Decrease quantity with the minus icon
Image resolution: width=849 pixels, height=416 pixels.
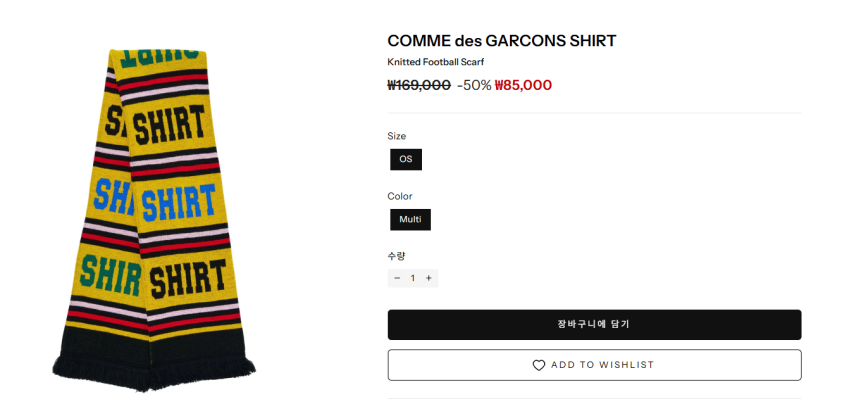click(x=397, y=278)
